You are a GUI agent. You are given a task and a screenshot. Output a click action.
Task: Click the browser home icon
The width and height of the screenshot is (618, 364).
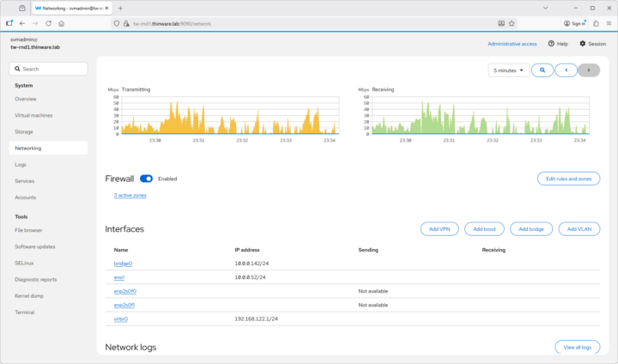[61, 23]
